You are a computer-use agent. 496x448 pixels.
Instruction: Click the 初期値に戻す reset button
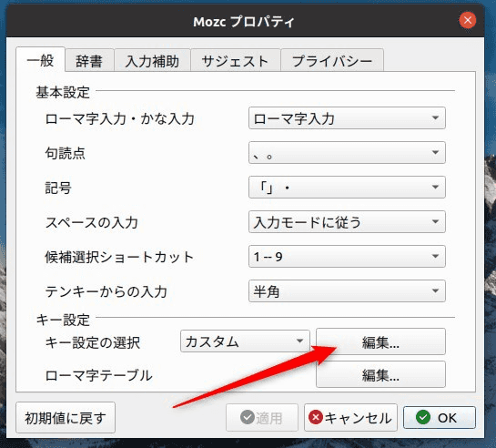pyautogui.click(x=66, y=418)
